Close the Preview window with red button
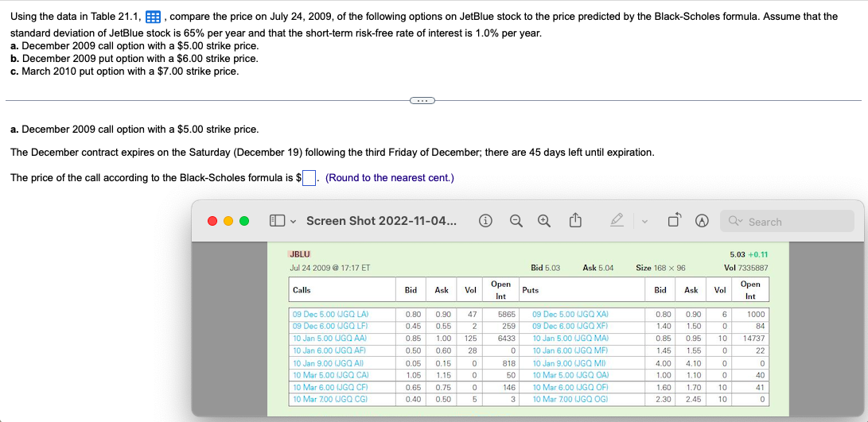 point(212,222)
